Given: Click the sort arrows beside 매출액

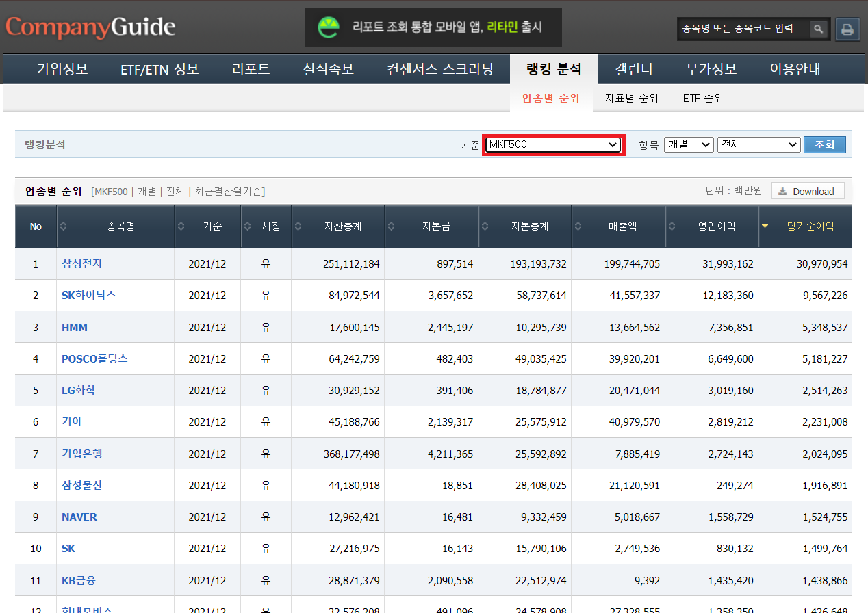Looking at the screenshot, I should (578, 226).
